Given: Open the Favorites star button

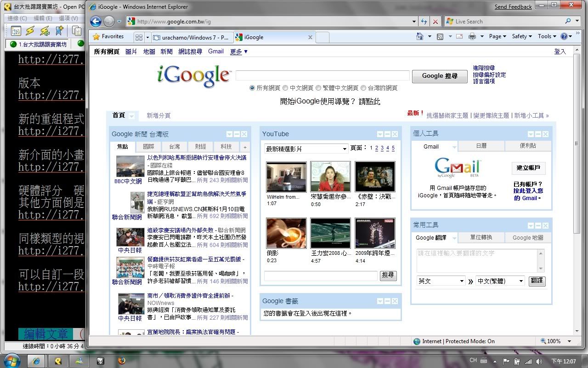Looking at the screenshot, I should tap(108, 36).
